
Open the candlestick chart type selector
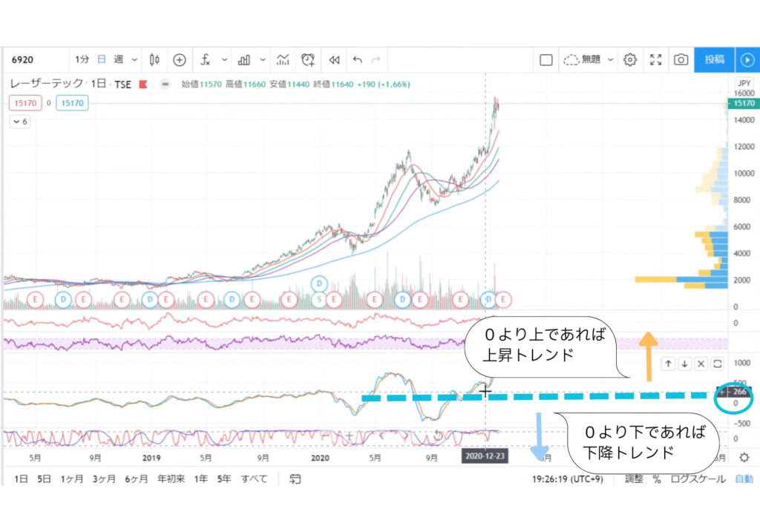[x=154, y=59]
